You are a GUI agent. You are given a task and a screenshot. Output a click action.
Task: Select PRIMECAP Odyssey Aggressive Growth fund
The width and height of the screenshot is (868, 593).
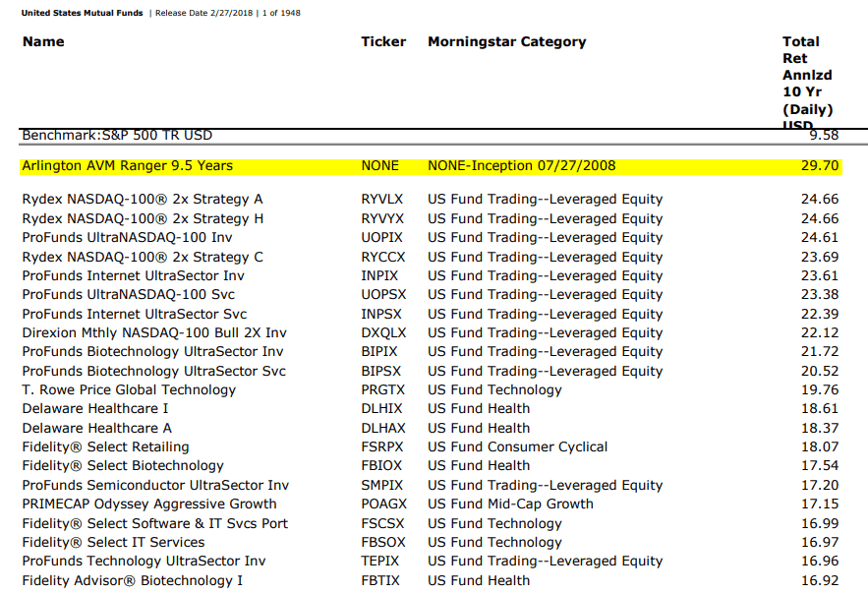(x=149, y=504)
